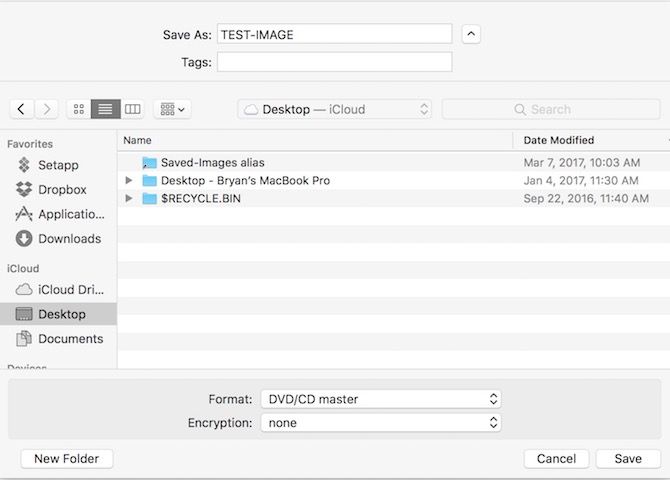Switch to icon view

pos(79,109)
